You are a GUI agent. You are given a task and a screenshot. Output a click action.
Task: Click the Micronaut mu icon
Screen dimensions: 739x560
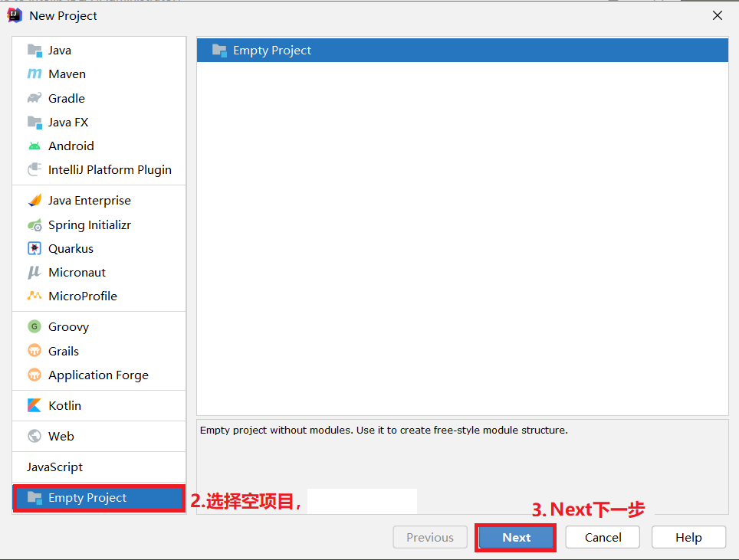pos(34,272)
